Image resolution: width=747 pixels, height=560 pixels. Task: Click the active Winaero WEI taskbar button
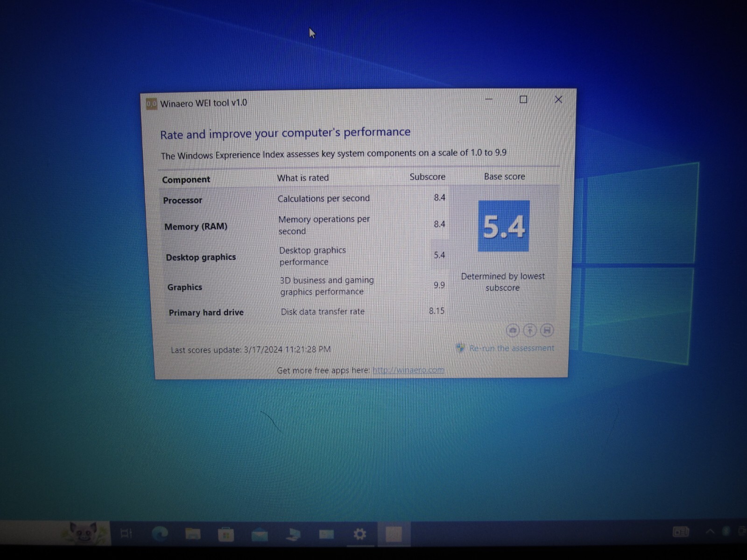[x=393, y=534]
